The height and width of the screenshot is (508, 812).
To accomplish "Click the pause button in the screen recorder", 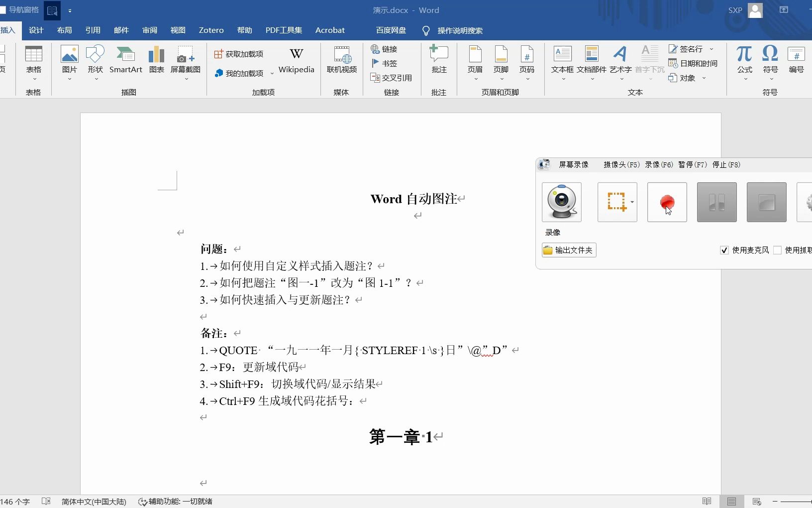I will (x=717, y=202).
